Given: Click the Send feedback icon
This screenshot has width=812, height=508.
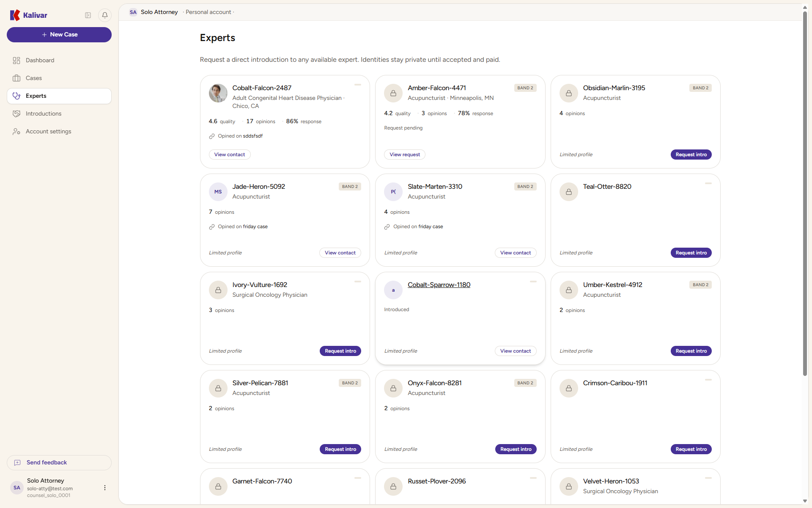Looking at the screenshot, I should [17, 463].
